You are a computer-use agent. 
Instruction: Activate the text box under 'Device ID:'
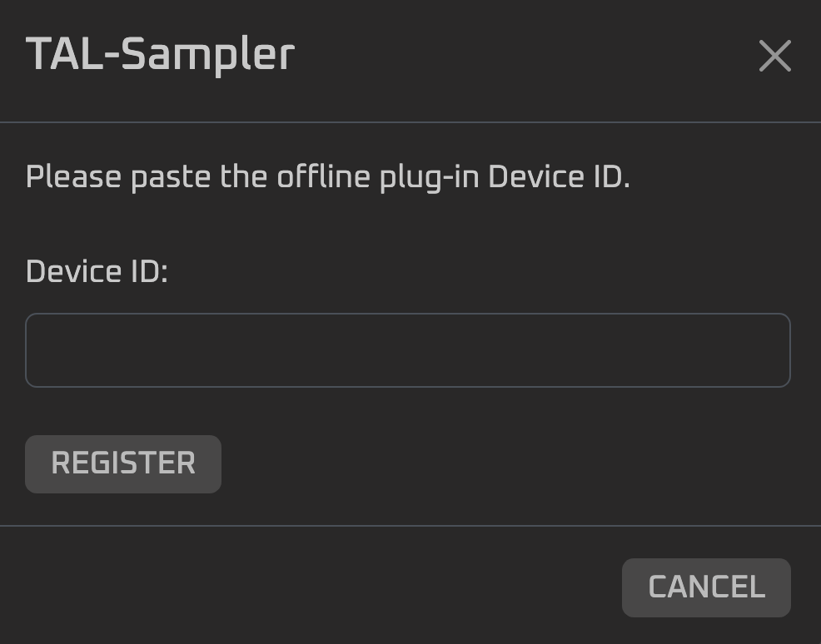point(407,350)
